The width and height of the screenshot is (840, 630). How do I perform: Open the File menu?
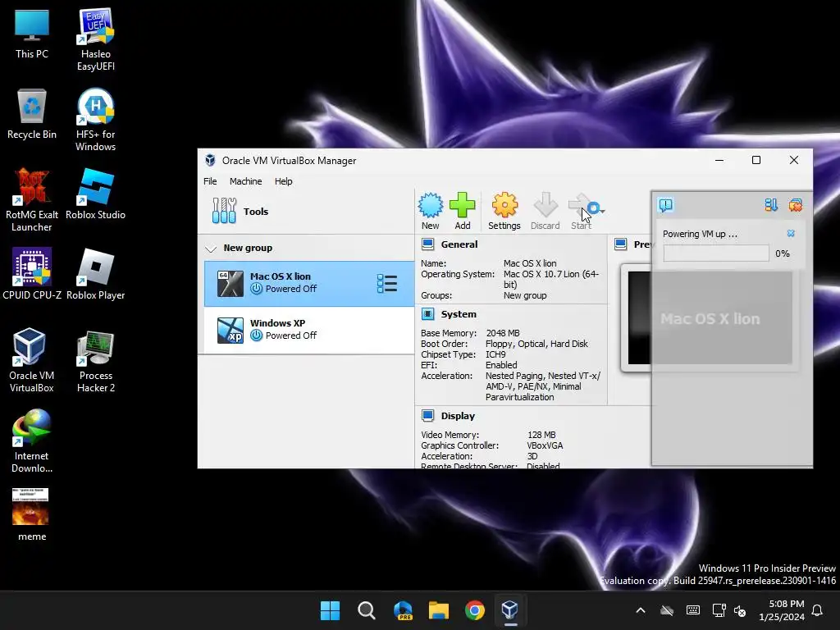tap(210, 181)
